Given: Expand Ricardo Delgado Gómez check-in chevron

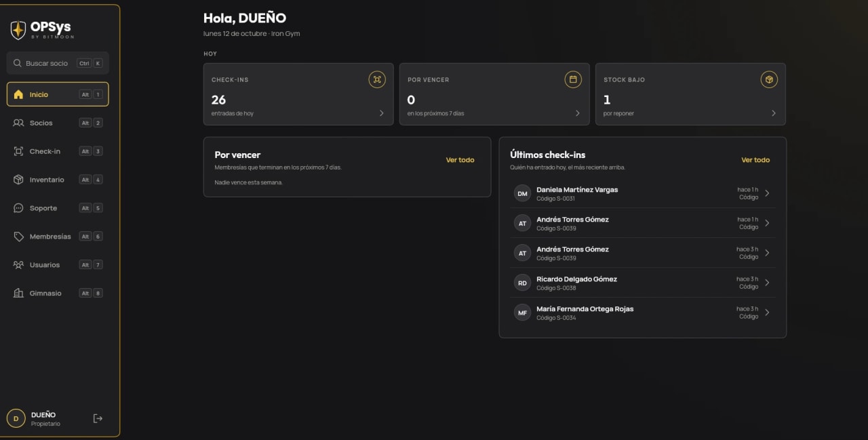Looking at the screenshot, I should coord(767,283).
